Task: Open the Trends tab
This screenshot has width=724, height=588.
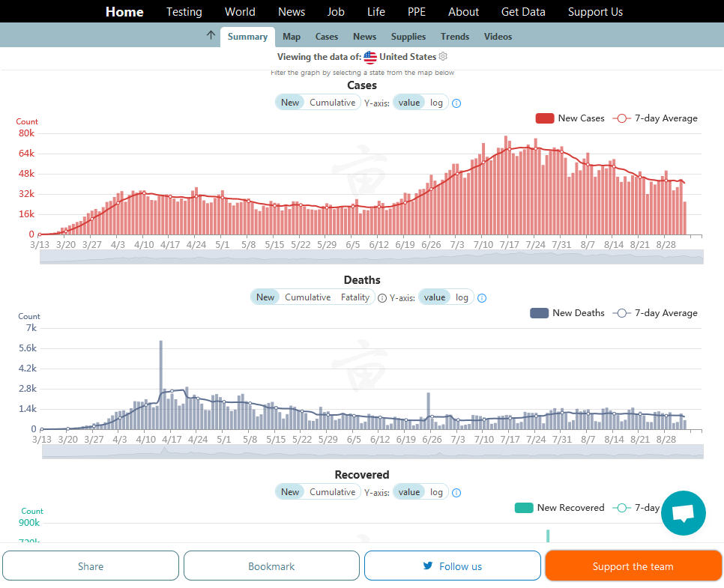Action: 455,37
